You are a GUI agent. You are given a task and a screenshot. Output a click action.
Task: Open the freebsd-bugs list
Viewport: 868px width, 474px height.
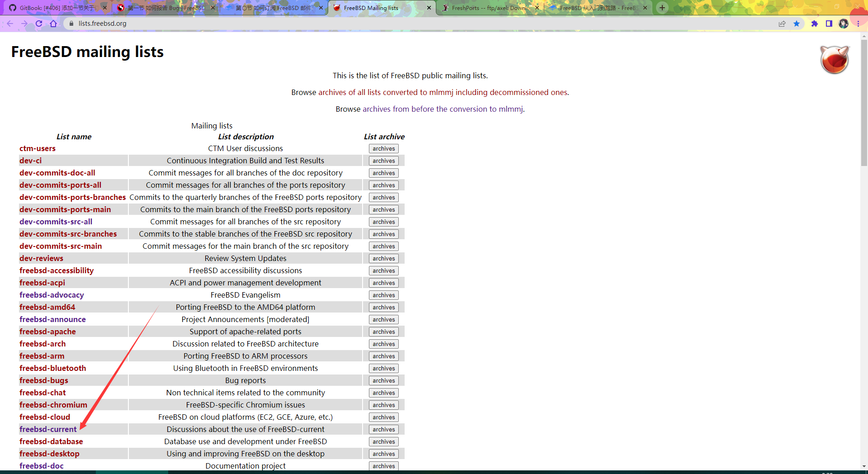44,380
